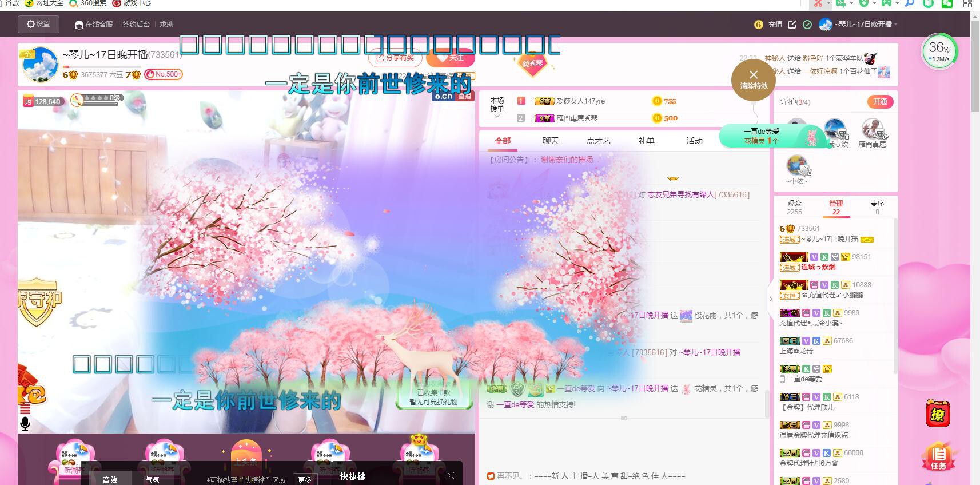Click the @秀琴 heart badge
This screenshot has height=485, width=980.
(x=533, y=63)
